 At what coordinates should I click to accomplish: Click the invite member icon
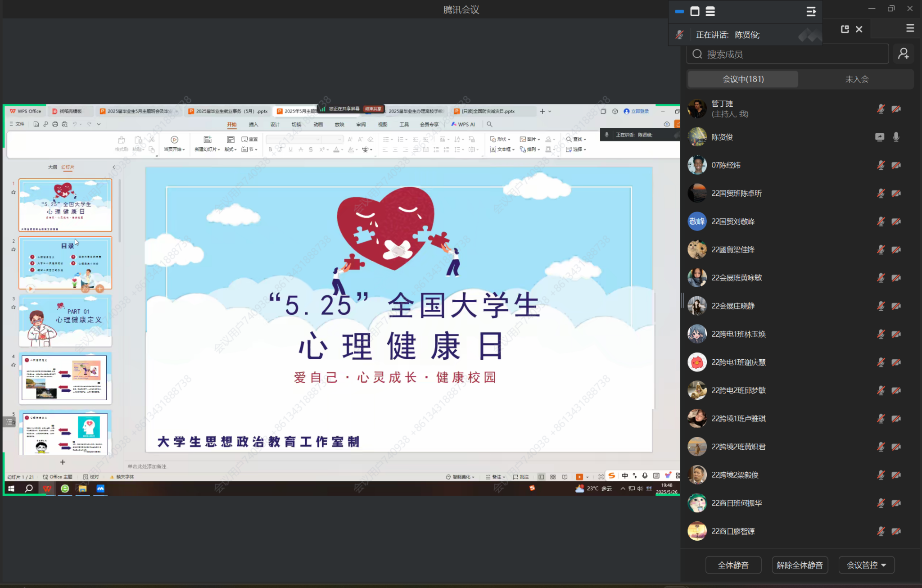[903, 54]
